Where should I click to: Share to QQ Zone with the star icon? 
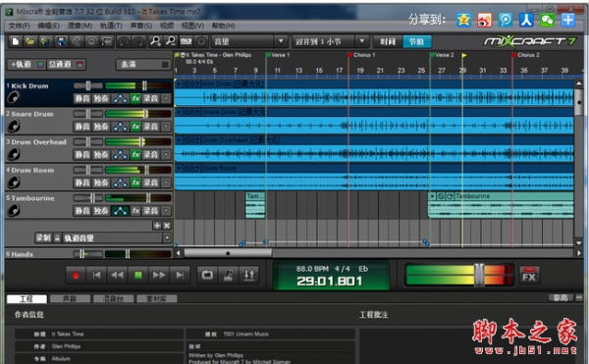coord(464,20)
